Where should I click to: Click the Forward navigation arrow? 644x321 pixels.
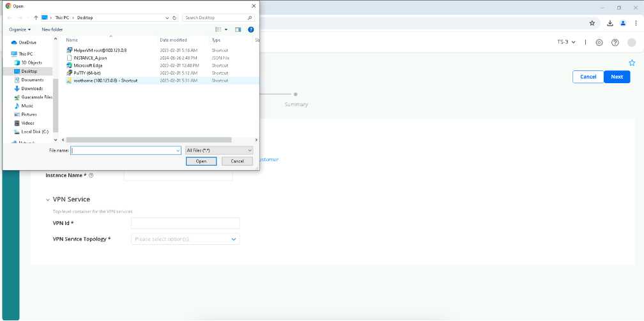coord(19,18)
